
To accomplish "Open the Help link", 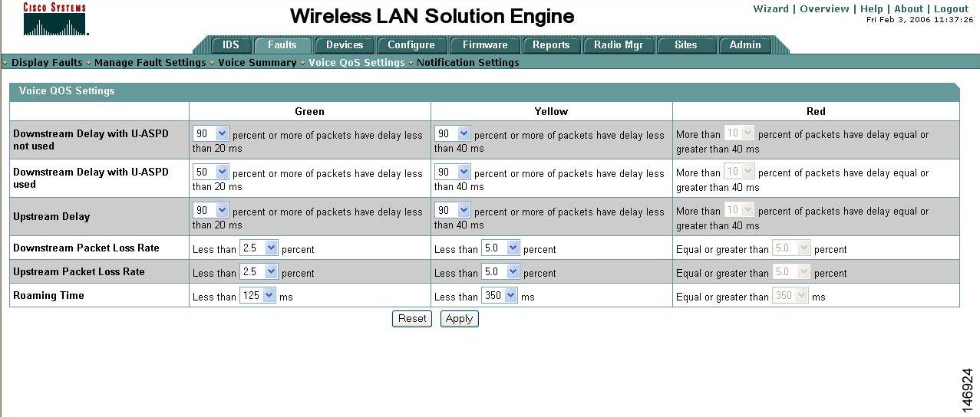I will click(x=872, y=8).
